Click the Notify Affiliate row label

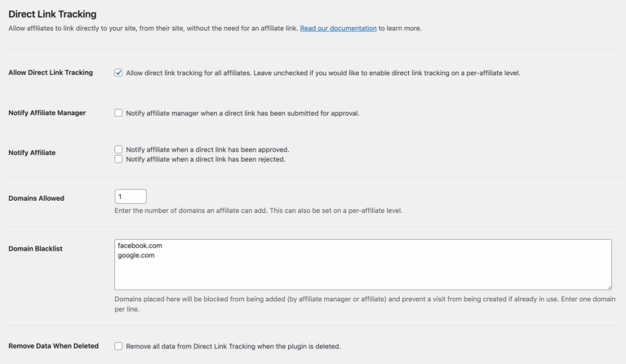click(x=32, y=153)
